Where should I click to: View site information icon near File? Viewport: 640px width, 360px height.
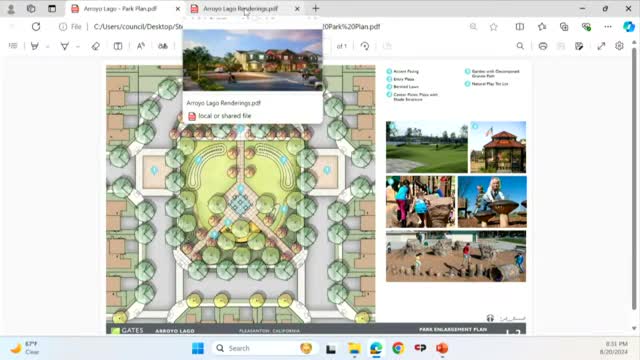click(63, 27)
